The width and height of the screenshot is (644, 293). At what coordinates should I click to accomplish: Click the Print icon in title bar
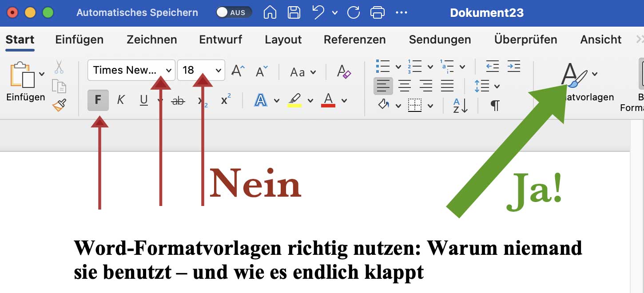coord(377,12)
